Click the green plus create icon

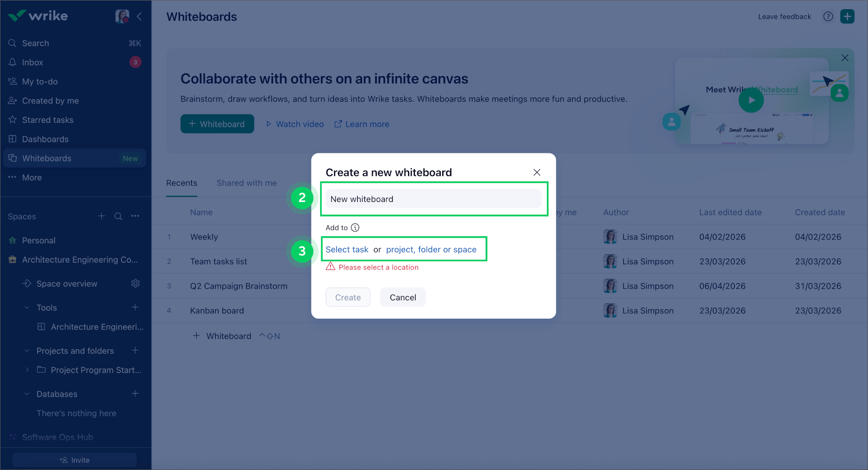[847, 16]
